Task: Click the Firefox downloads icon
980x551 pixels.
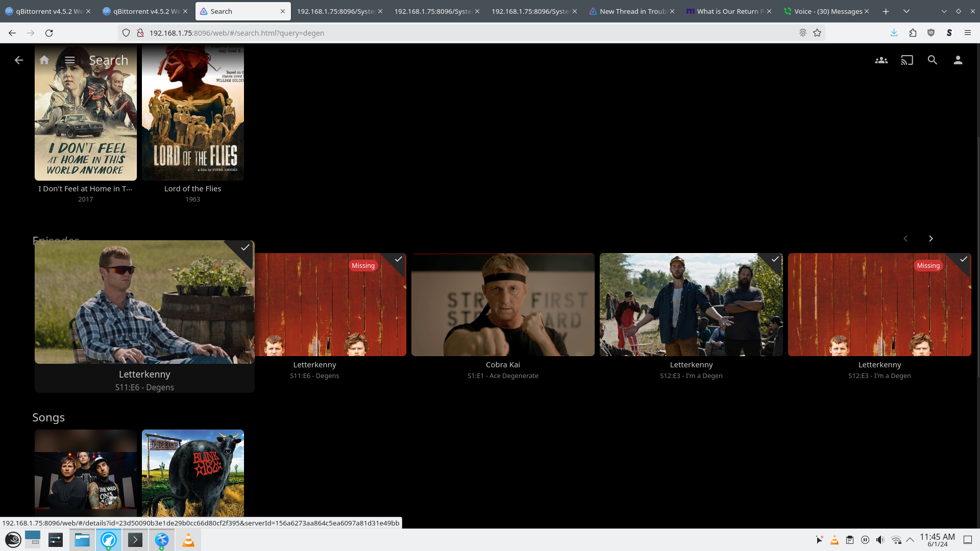Action: coord(894,33)
